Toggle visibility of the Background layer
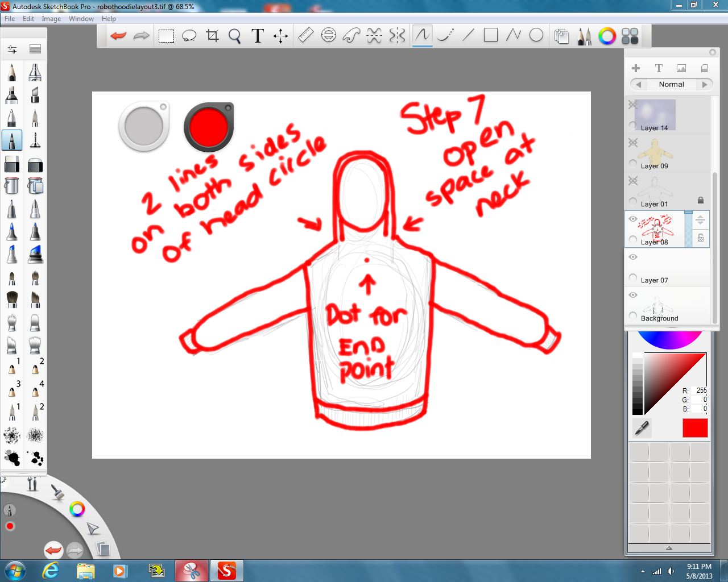Screen dimensions: 728x582 (x=633, y=295)
